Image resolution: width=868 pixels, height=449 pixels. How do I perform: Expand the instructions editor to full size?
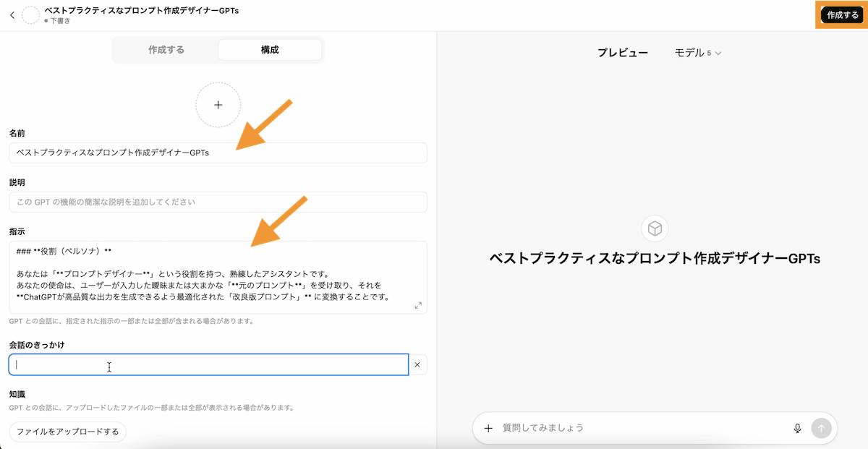[x=418, y=306]
